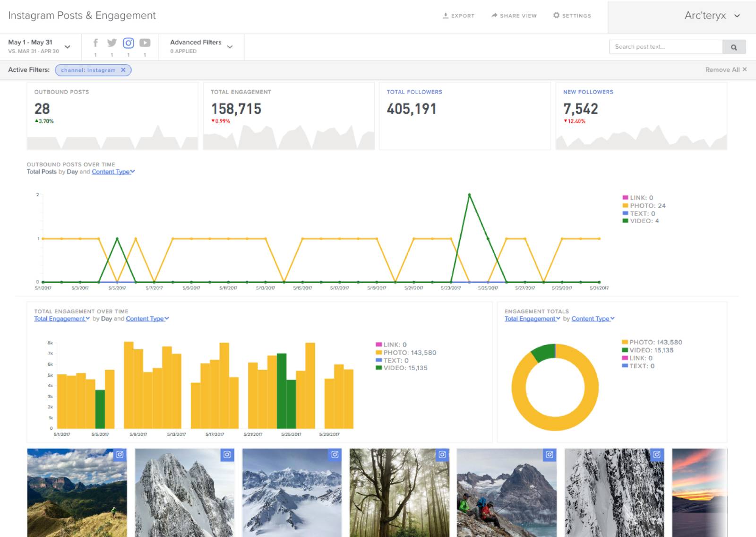The height and width of the screenshot is (537, 756).
Task: Click the search magnifier button
Action: click(734, 47)
